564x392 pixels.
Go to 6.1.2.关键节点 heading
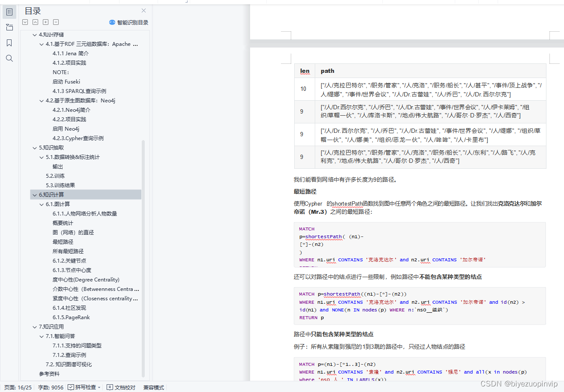tap(69, 261)
